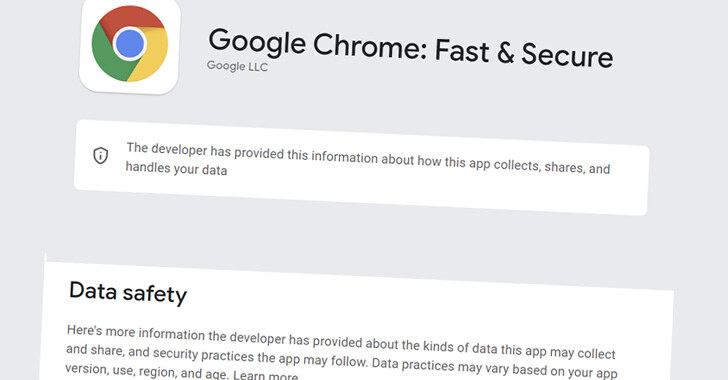Click the word 'Google' in the app title
Viewport: 728px width, 380px height.
pyautogui.click(x=257, y=42)
